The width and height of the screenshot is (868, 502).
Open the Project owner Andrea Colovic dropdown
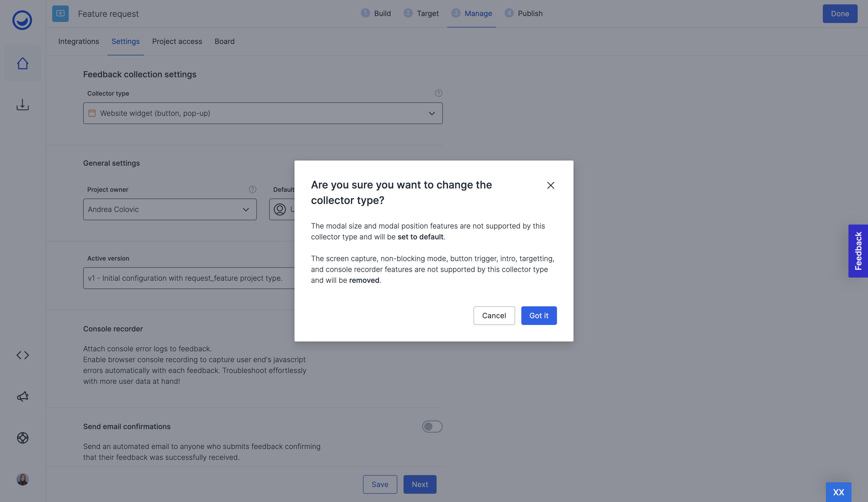pos(169,209)
